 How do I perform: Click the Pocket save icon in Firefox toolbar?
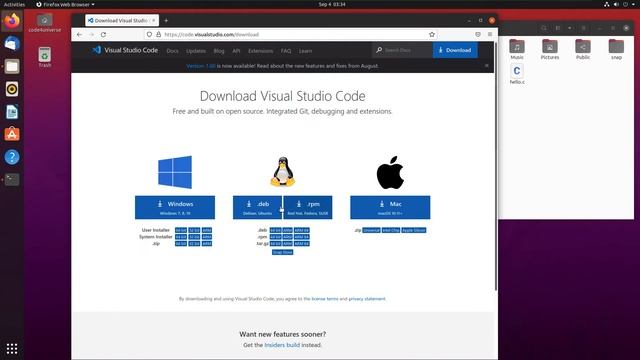pos(478,35)
